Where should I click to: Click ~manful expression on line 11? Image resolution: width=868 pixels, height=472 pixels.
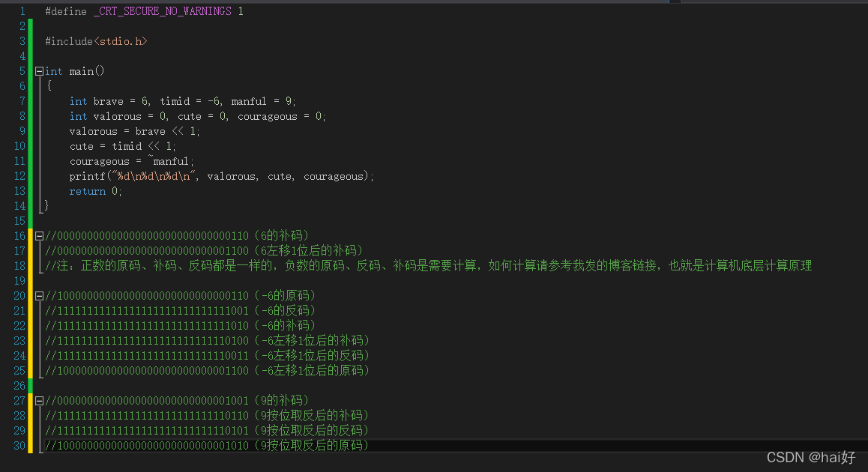[169, 161]
